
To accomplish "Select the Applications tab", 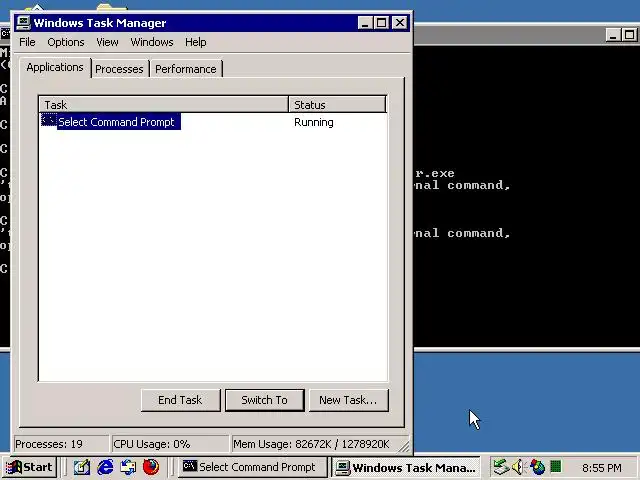I will tap(55, 67).
